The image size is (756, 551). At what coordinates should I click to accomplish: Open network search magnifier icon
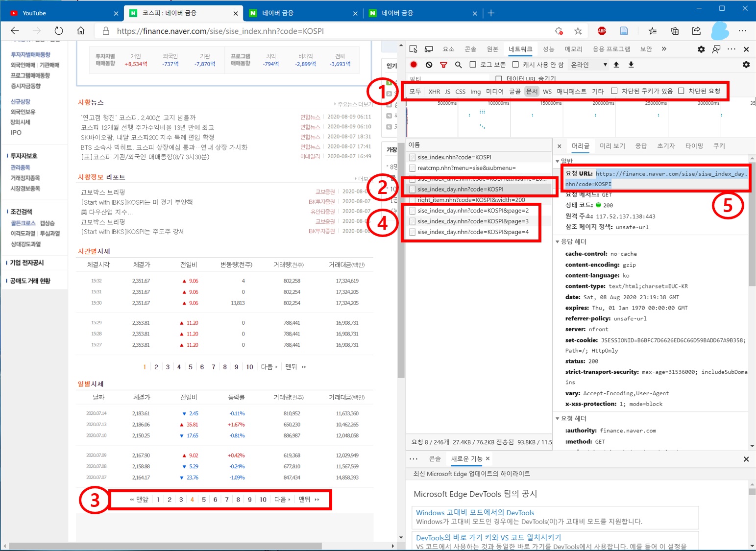click(458, 65)
